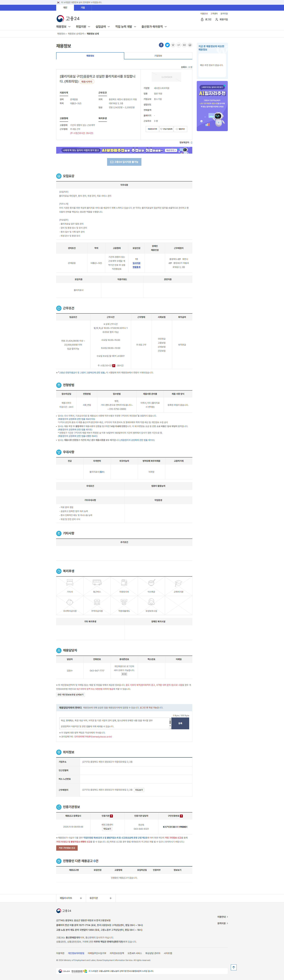
Task: Click the 소정근로시간 help question icon
Action: point(114,365)
